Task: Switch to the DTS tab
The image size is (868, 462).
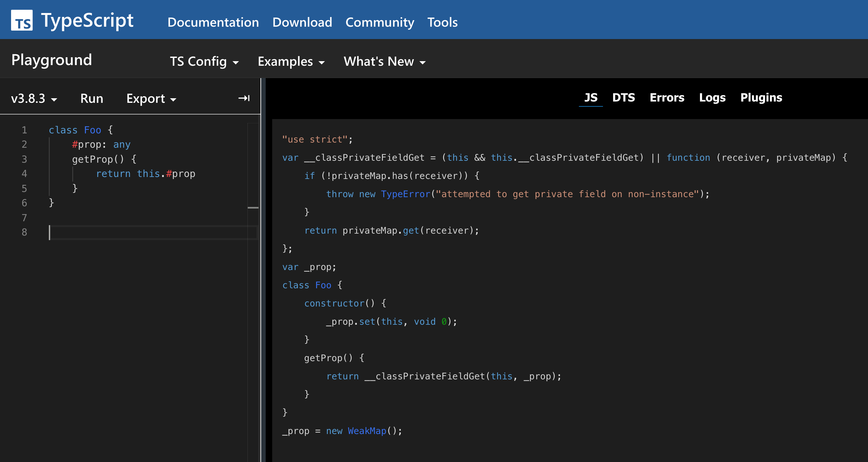Action: pyautogui.click(x=623, y=98)
